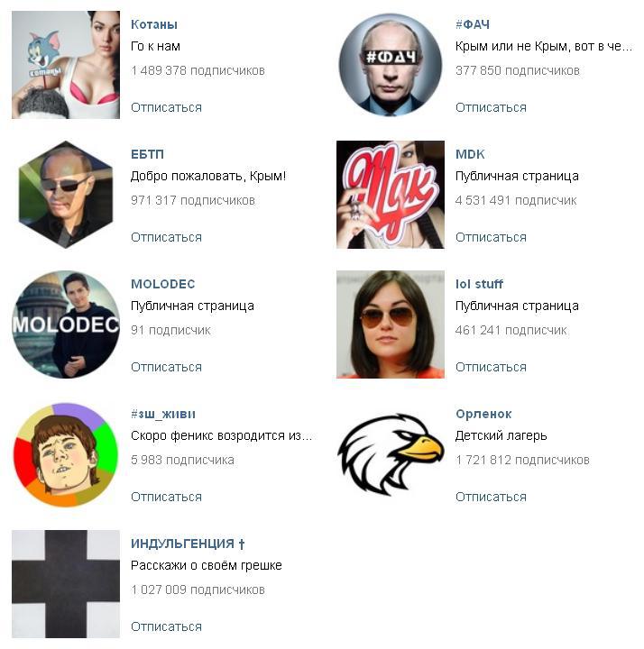The width and height of the screenshot is (644, 649).
Task: Click the Орленок eagle logo
Action: tap(391, 454)
